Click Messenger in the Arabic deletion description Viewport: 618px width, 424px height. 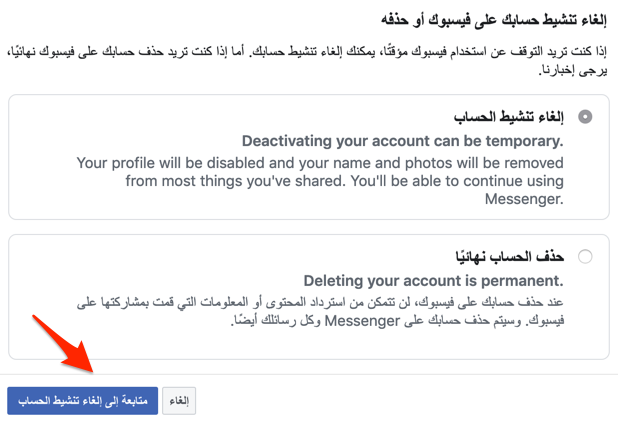click(362, 321)
